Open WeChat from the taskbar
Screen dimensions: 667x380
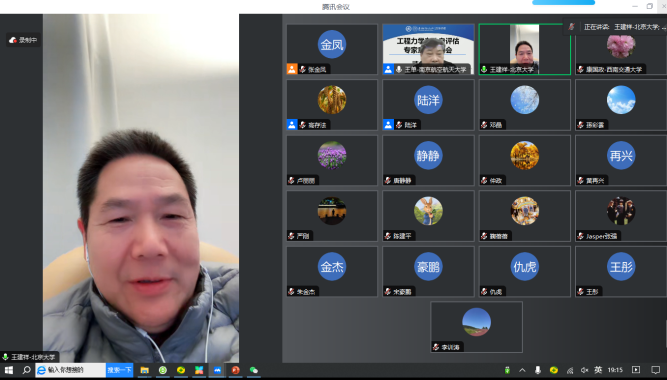coord(254,370)
